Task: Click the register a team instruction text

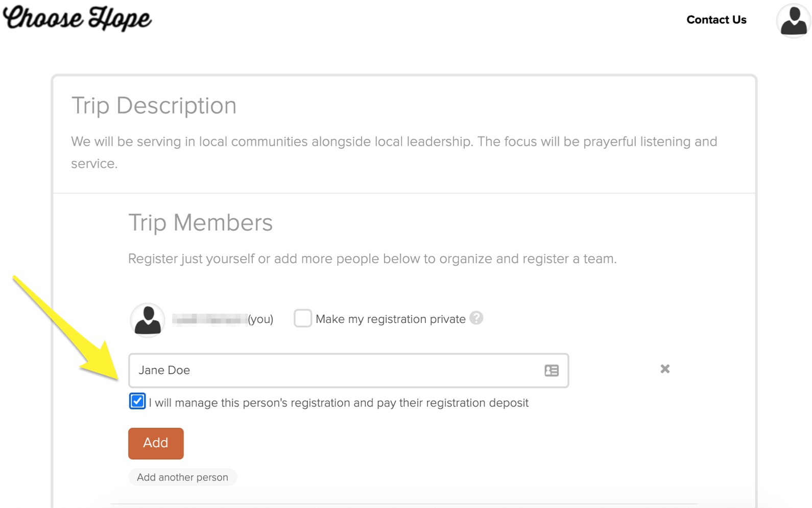Action: point(372,259)
